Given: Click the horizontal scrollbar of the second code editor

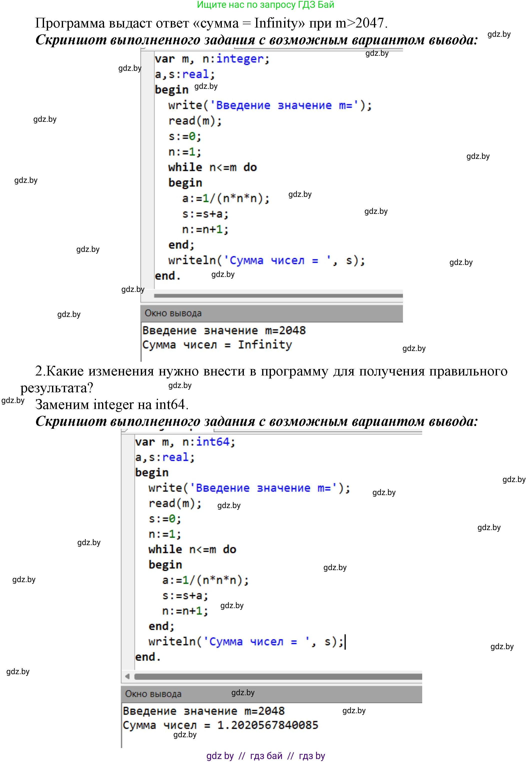Looking at the screenshot, I should click(x=278, y=676).
